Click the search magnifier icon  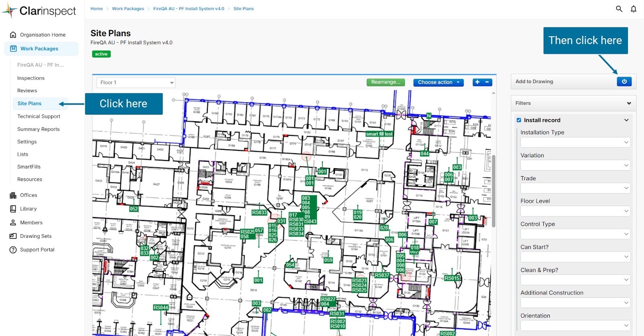tap(619, 8)
